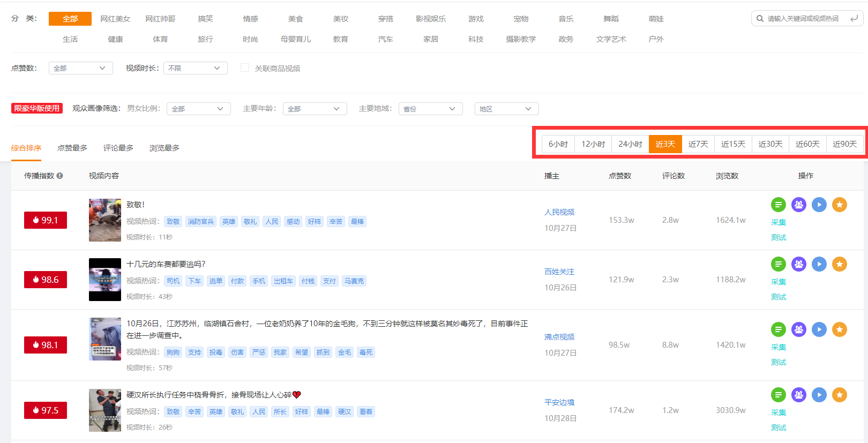Click green details icon for 致敬 video
868x443 pixels.
778,205
